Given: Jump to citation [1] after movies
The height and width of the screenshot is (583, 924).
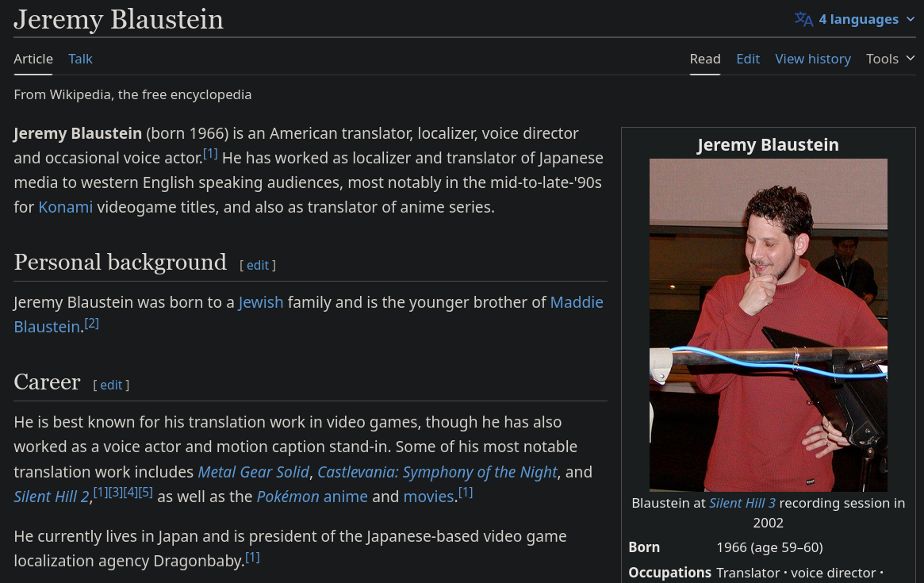Looking at the screenshot, I should [466, 492].
